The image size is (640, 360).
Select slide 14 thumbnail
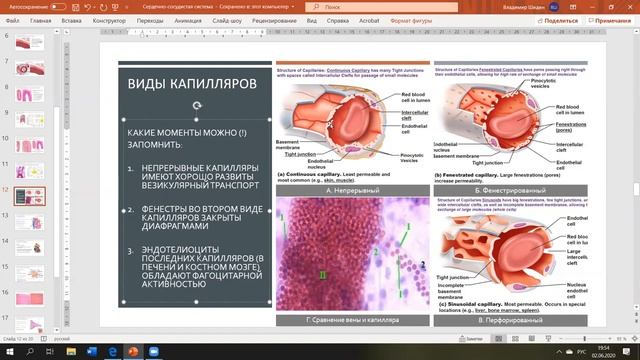click(x=29, y=248)
